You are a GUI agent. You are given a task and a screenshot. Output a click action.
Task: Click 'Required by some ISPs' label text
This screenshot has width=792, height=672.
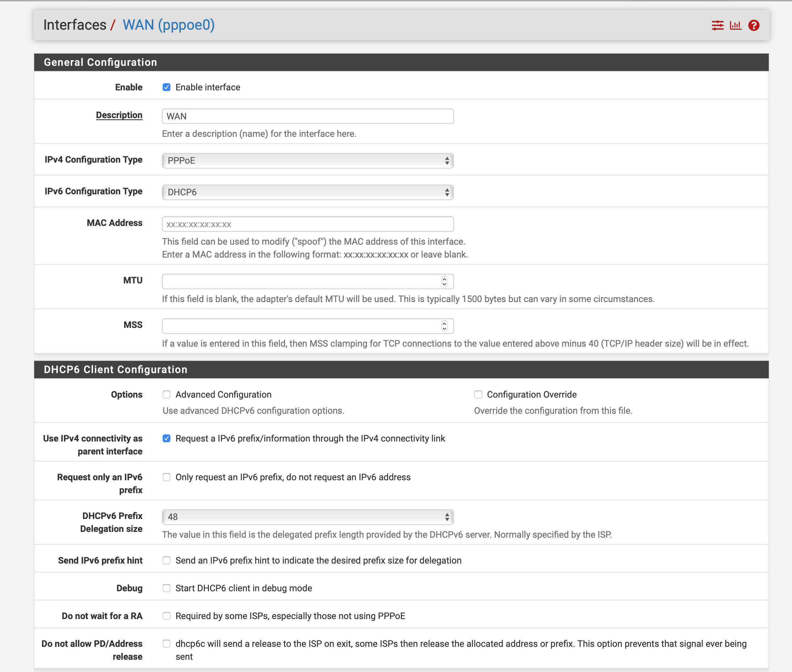290,616
